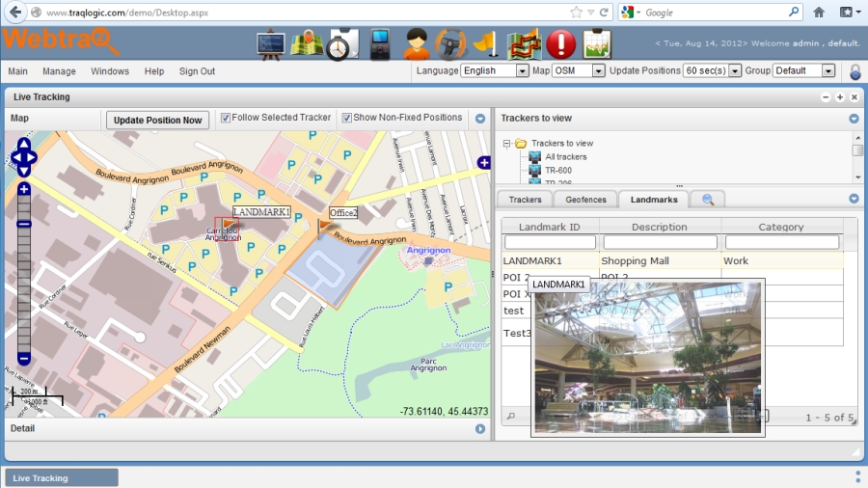Viewport: 868px width, 488px height.
Task: Open the orange flag landmarks icon
Action: 487,44
